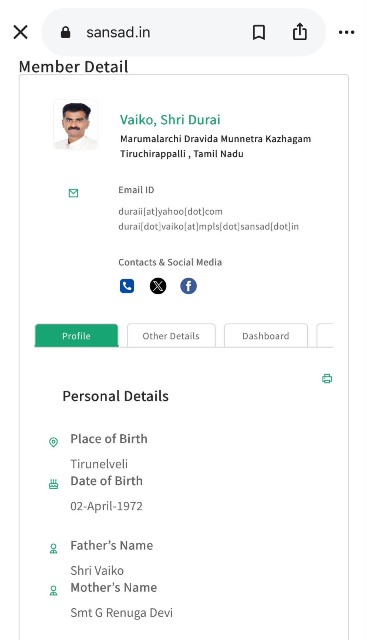Click the member name Vaiko, Shri Durai
The image size is (367, 640).
click(x=170, y=120)
